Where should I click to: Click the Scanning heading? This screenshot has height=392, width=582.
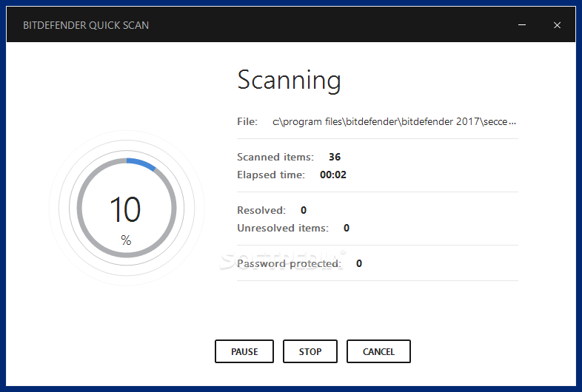pos(289,81)
